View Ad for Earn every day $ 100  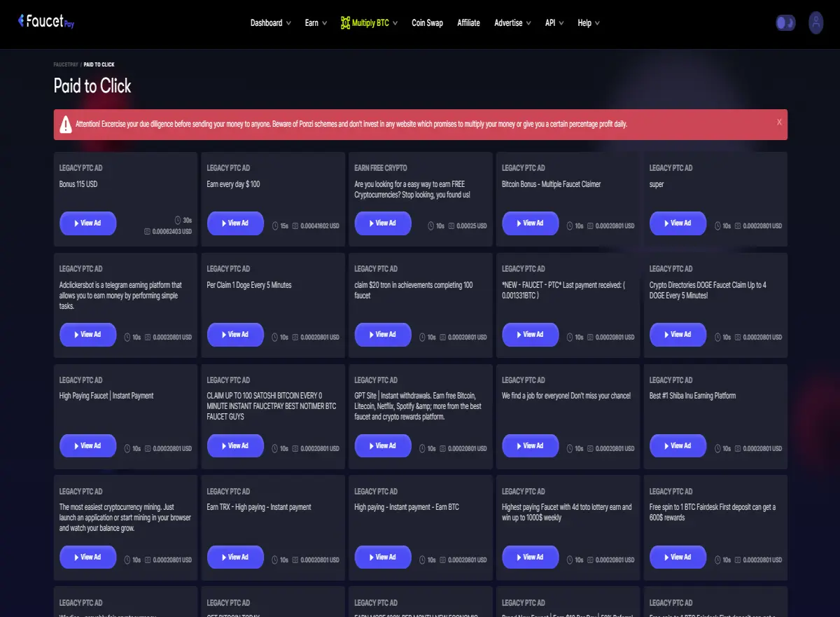pos(235,223)
